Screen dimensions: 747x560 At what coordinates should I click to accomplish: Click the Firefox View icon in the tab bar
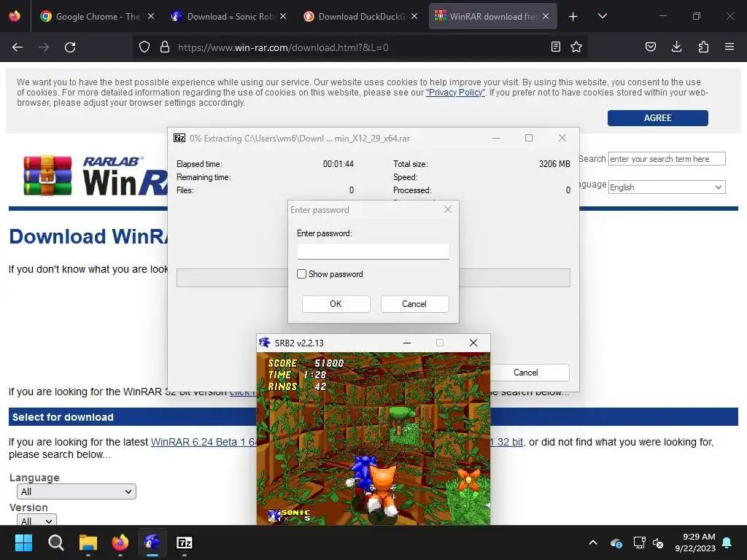tap(15, 16)
